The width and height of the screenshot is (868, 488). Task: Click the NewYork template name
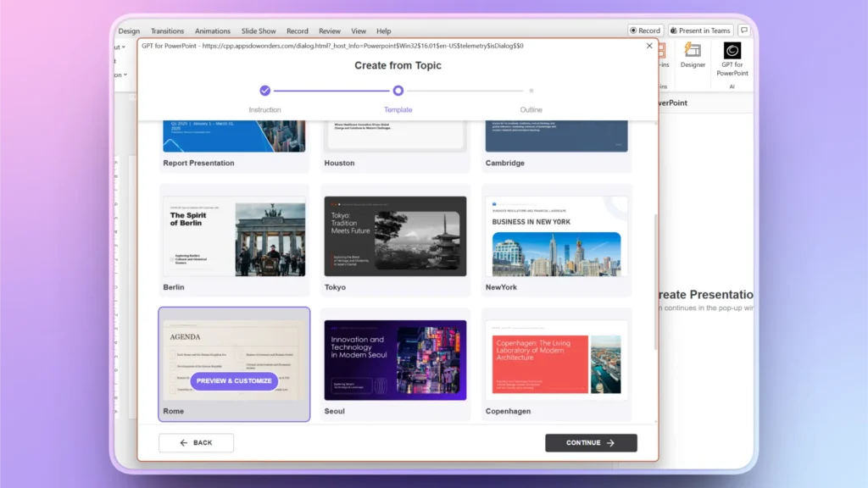[501, 287]
